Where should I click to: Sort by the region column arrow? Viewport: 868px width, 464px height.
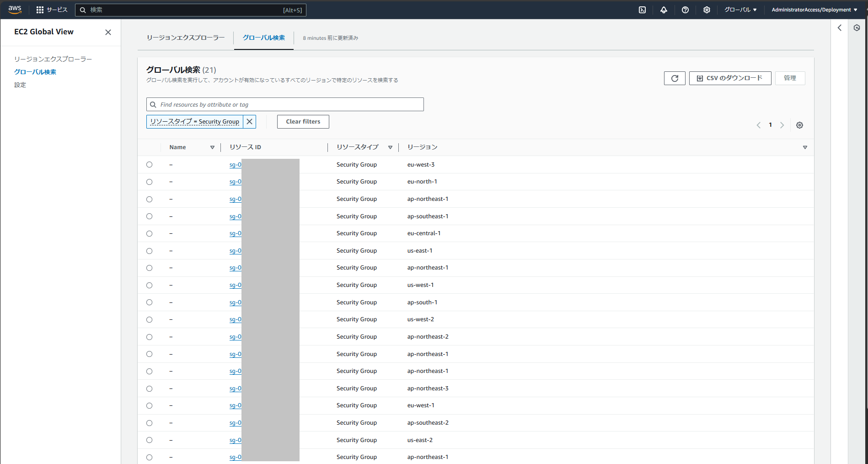pyautogui.click(x=805, y=147)
